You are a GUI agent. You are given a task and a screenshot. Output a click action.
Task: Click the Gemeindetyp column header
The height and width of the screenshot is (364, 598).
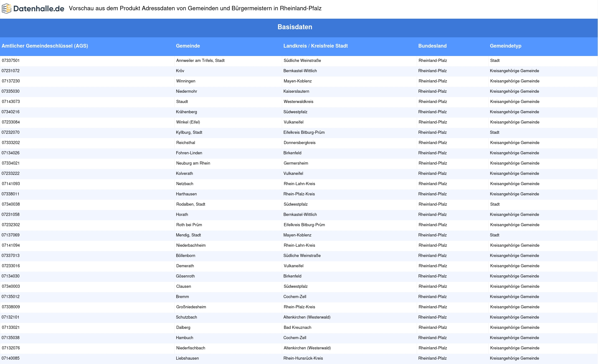505,46
